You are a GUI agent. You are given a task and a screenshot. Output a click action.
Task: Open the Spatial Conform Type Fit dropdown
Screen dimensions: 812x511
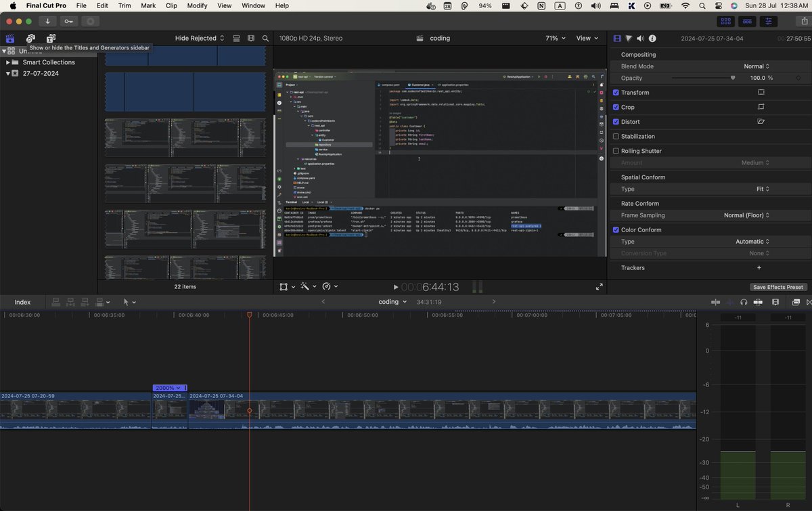[x=763, y=189]
